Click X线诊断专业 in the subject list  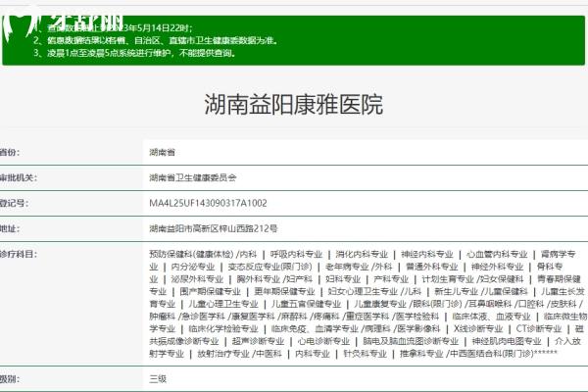478,329
